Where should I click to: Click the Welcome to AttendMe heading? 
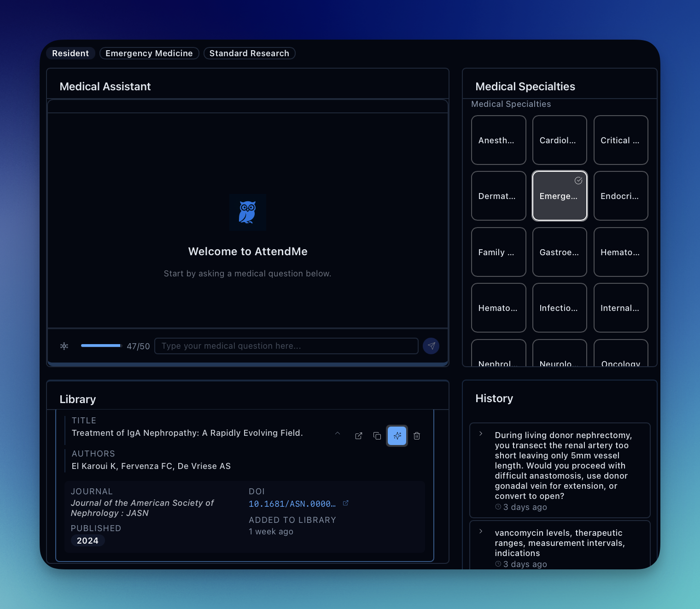click(248, 252)
